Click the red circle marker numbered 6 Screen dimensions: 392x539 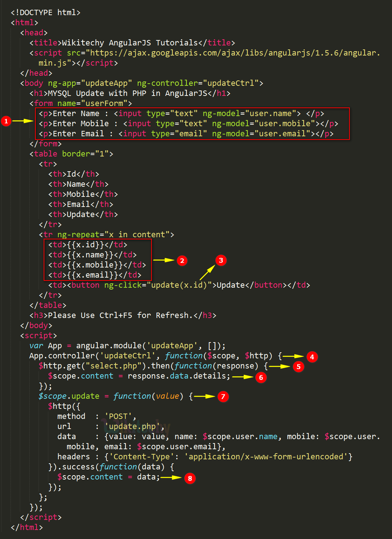pos(261,377)
